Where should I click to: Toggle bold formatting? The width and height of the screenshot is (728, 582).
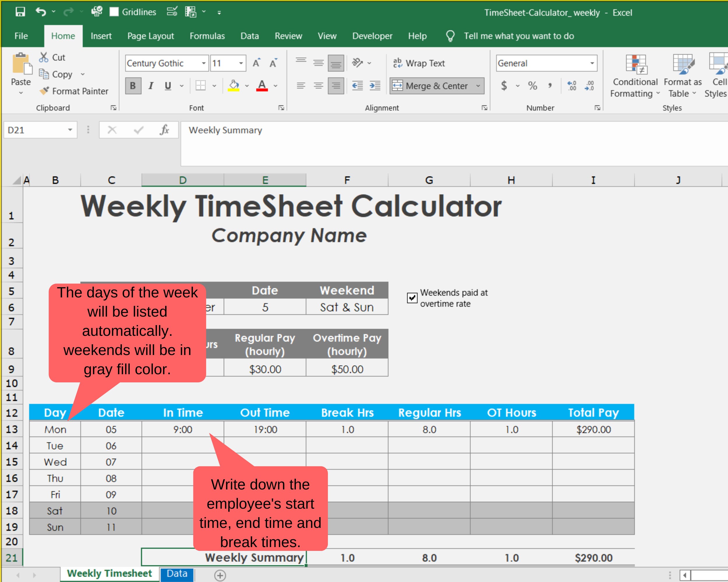coord(133,86)
